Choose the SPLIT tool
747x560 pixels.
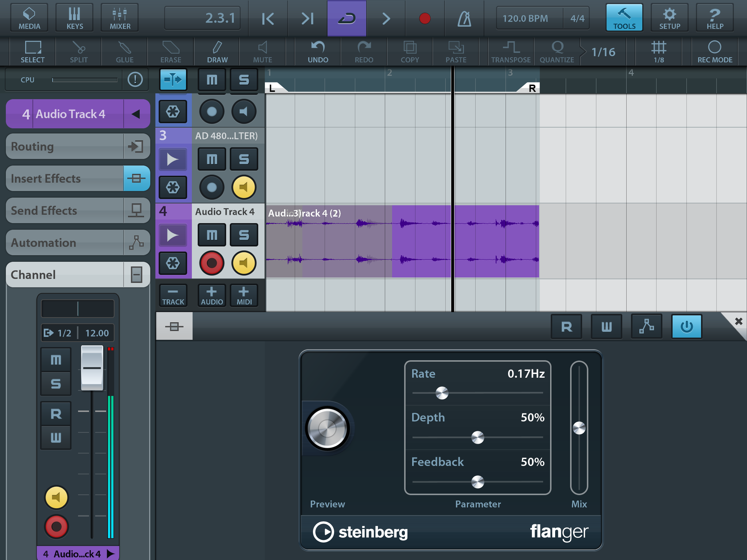79,52
